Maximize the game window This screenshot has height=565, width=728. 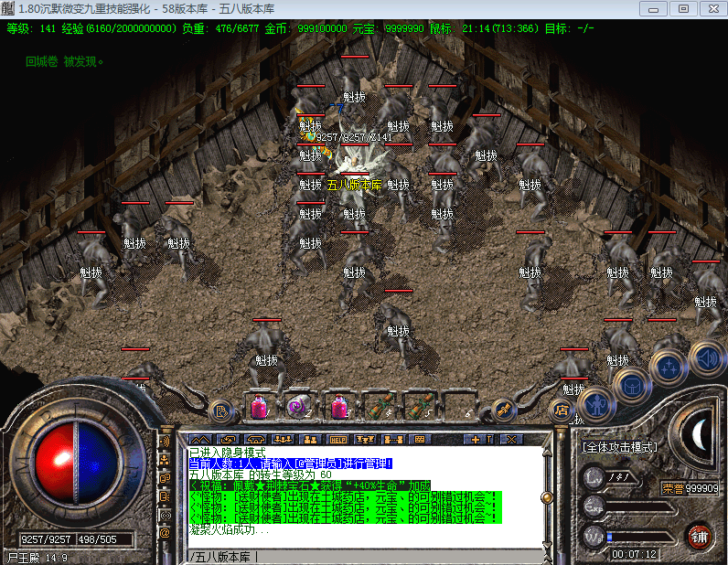point(683,9)
